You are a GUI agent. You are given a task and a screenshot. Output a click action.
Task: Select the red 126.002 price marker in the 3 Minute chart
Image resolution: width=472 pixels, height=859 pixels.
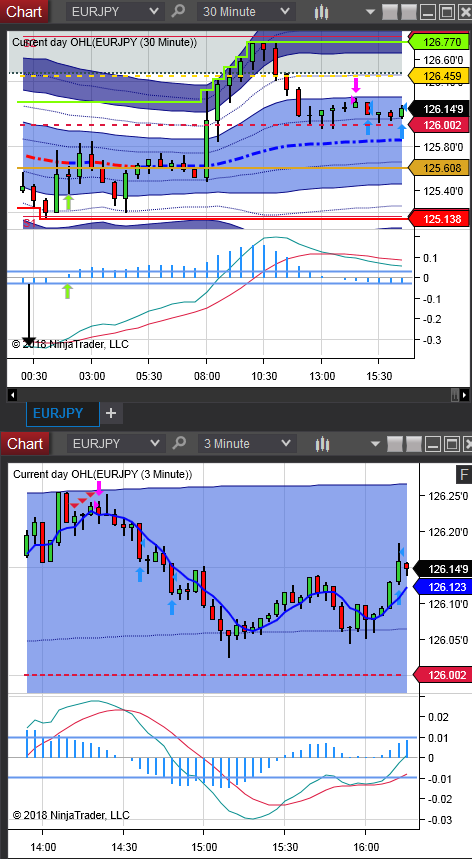pos(440,675)
